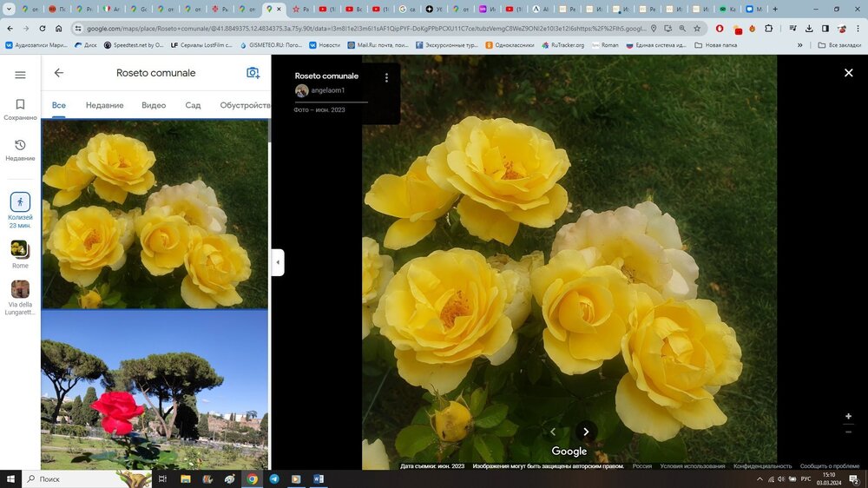
Task: Click the angelaom1 contributor name
Action: click(328, 90)
